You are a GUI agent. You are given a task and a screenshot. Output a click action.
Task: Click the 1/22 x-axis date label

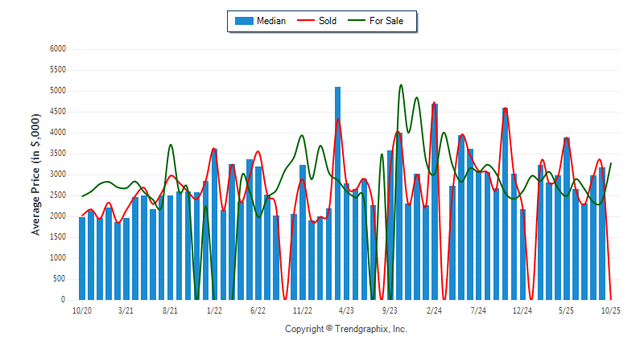click(214, 310)
